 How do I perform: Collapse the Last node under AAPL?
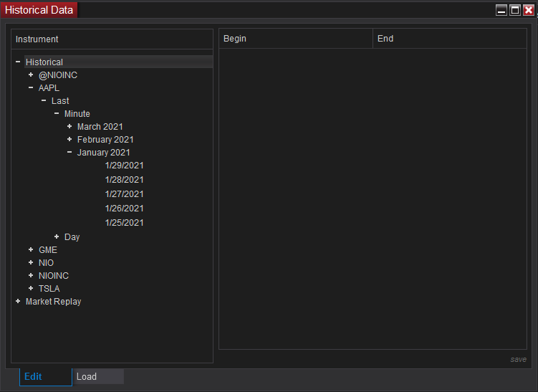[x=44, y=100]
